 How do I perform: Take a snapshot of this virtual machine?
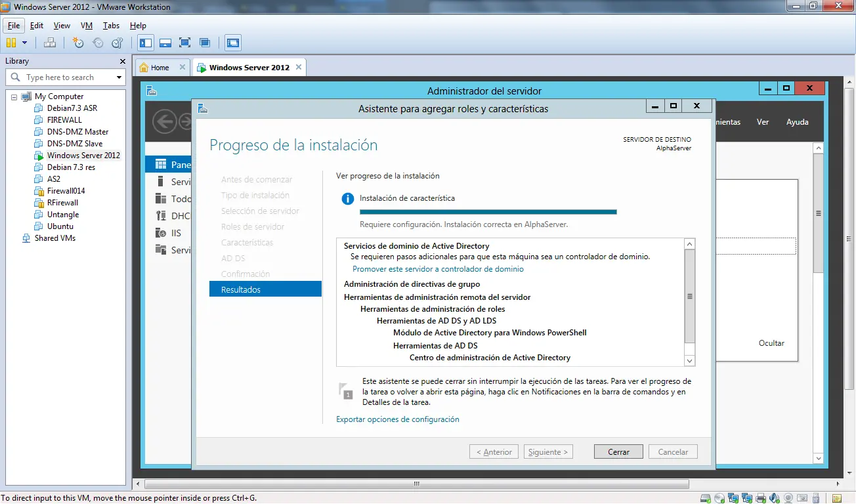(x=78, y=43)
